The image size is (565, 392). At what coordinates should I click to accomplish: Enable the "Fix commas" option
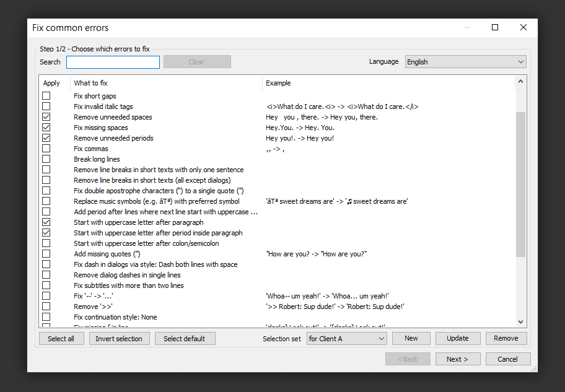point(46,148)
